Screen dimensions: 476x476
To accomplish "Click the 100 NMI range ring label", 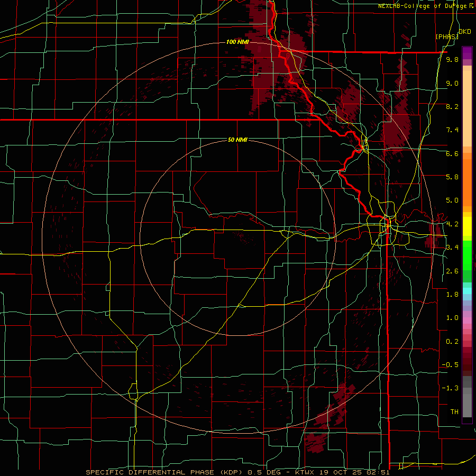I will pyautogui.click(x=237, y=42).
